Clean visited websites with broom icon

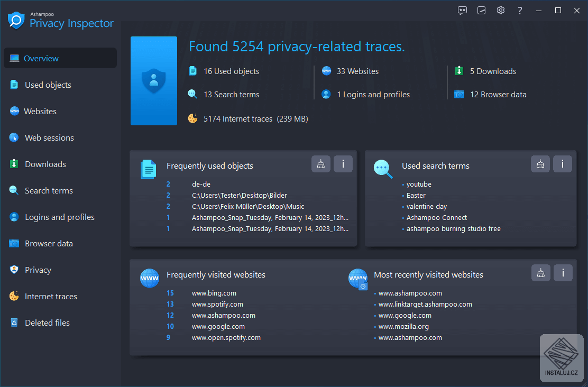click(541, 273)
